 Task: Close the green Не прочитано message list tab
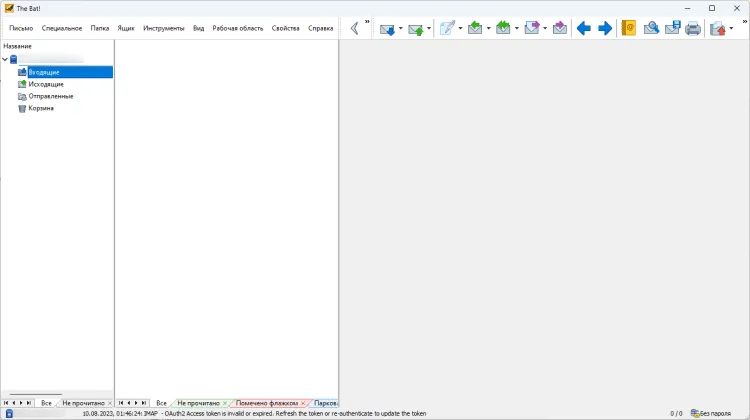coord(225,403)
